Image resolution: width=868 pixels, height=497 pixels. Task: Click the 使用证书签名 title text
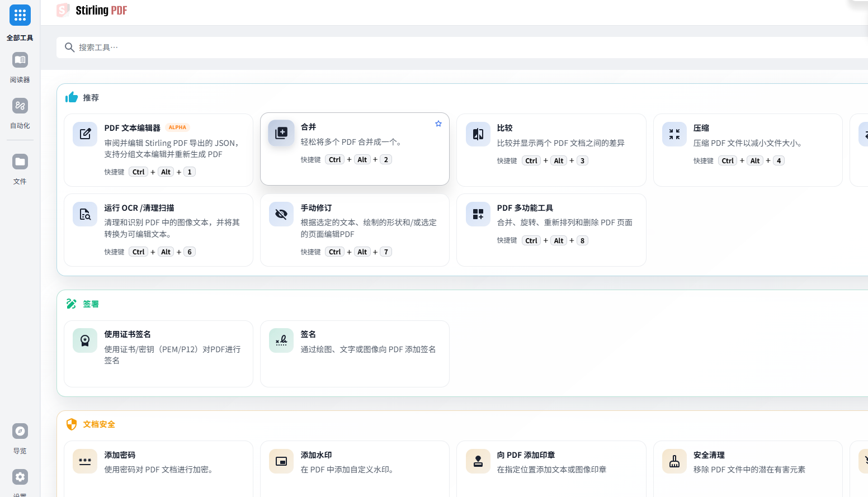coord(128,334)
